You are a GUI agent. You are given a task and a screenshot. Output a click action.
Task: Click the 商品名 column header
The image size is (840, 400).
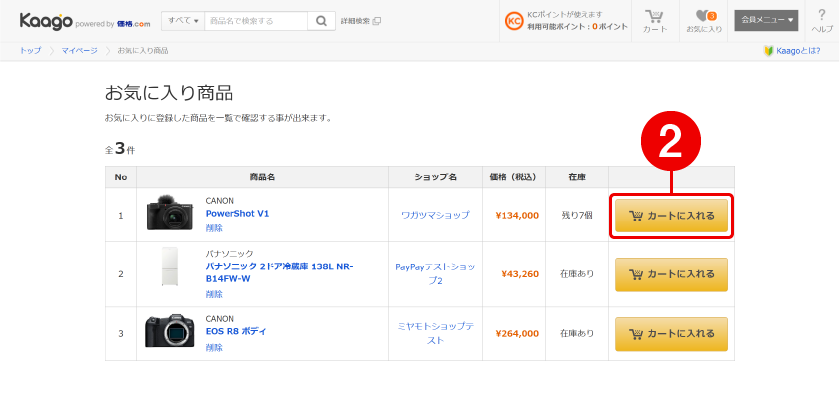[262, 177]
